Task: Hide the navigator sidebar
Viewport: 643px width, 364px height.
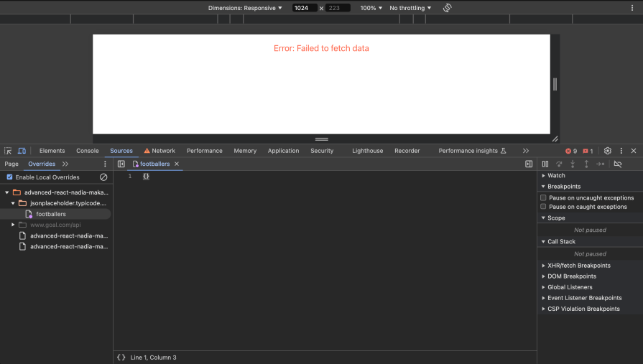Action: click(x=121, y=164)
